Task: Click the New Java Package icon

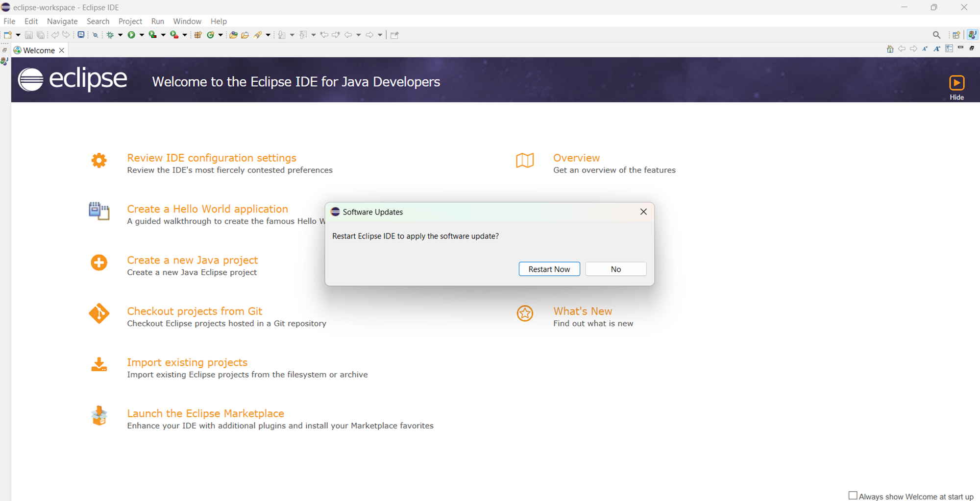Action: (x=198, y=35)
